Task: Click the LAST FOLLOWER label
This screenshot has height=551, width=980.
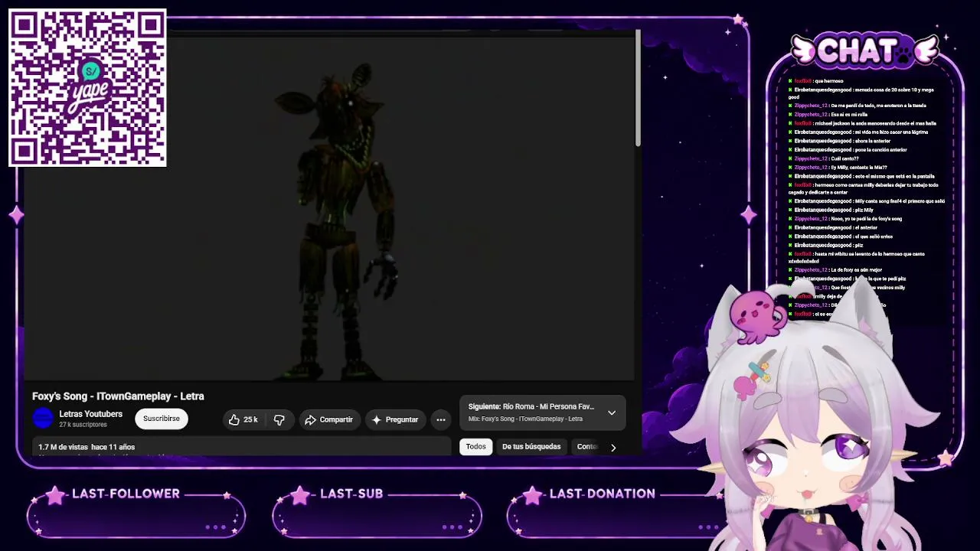Action: pos(126,494)
